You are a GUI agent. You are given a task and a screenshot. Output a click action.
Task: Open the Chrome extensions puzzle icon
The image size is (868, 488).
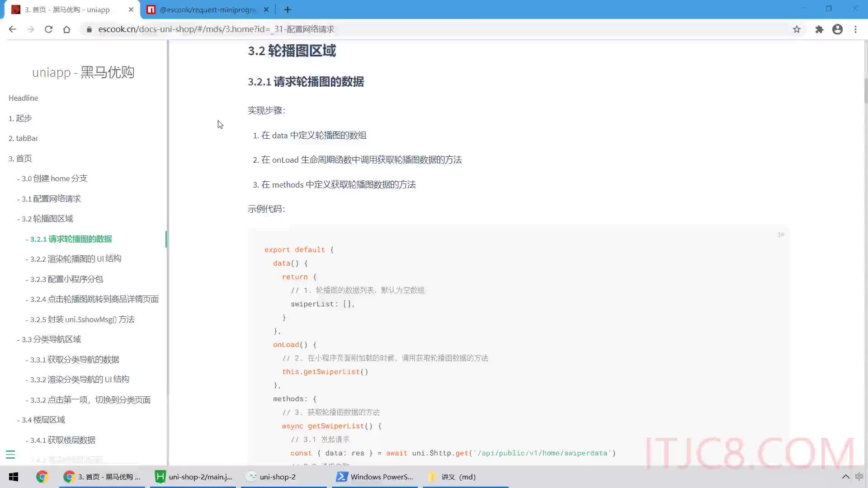point(819,29)
